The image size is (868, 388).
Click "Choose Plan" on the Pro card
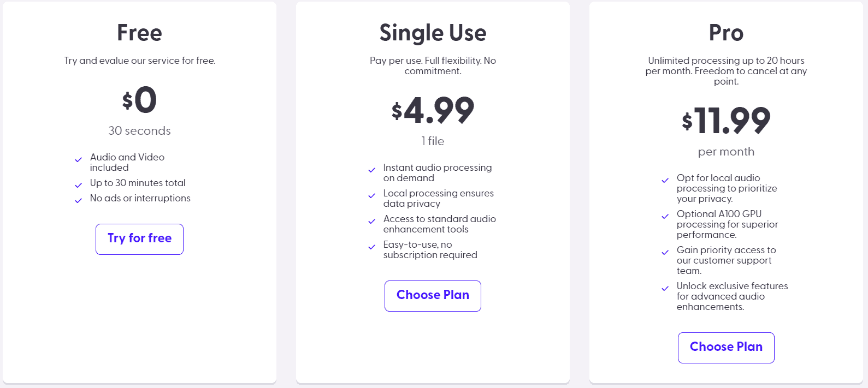pyautogui.click(x=726, y=348)
